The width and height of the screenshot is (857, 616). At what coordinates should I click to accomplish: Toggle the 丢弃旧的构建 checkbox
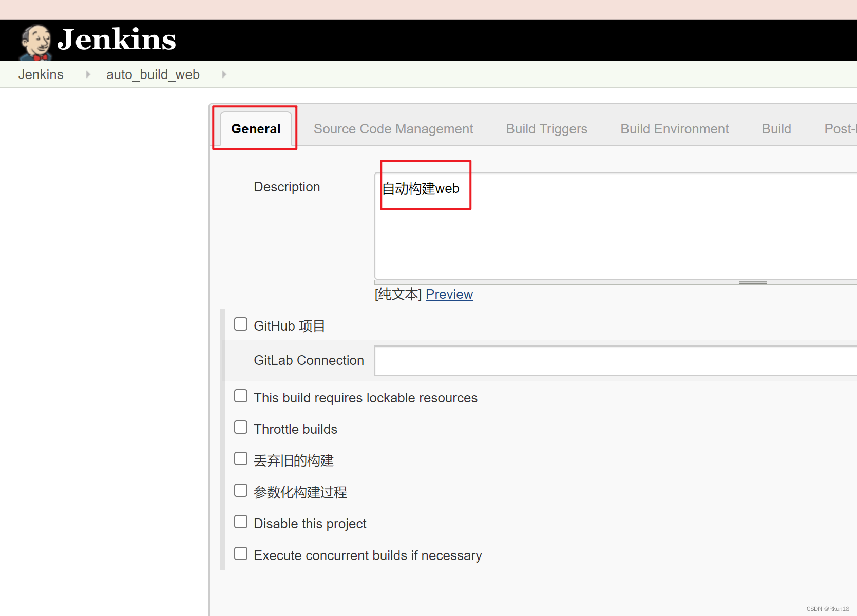tap(241, 458)
